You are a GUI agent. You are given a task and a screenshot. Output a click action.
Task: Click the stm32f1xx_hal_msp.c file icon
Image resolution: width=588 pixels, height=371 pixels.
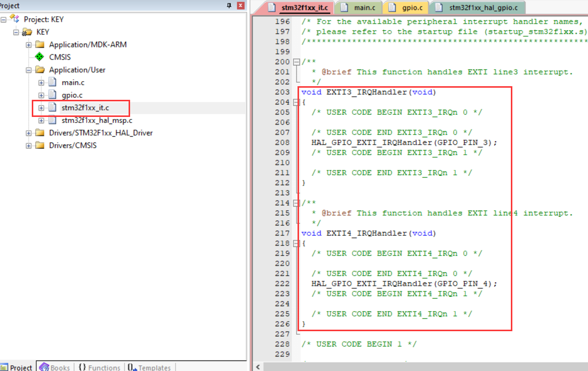(53, 120)
